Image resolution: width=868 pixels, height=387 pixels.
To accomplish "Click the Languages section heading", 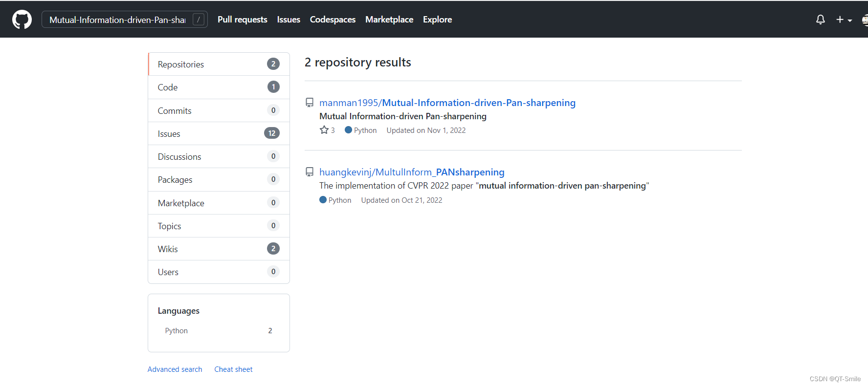I will (178, 311).
